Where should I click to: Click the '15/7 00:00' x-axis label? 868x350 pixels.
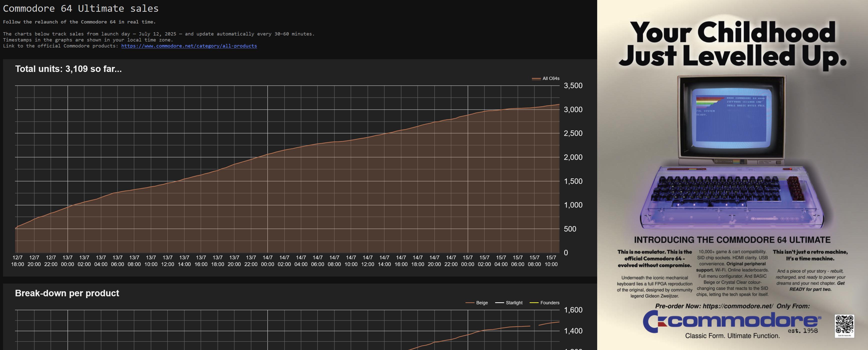(468, 261)
